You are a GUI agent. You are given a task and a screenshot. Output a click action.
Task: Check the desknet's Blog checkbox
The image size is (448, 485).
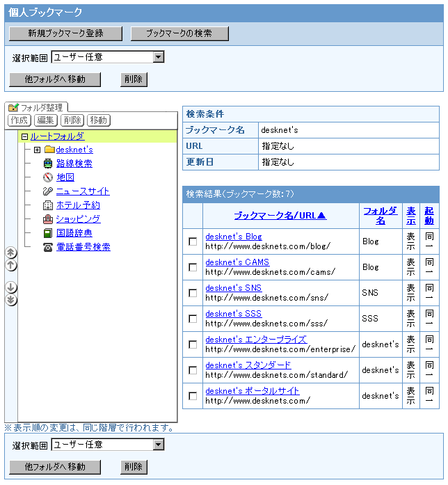[193, 241]
